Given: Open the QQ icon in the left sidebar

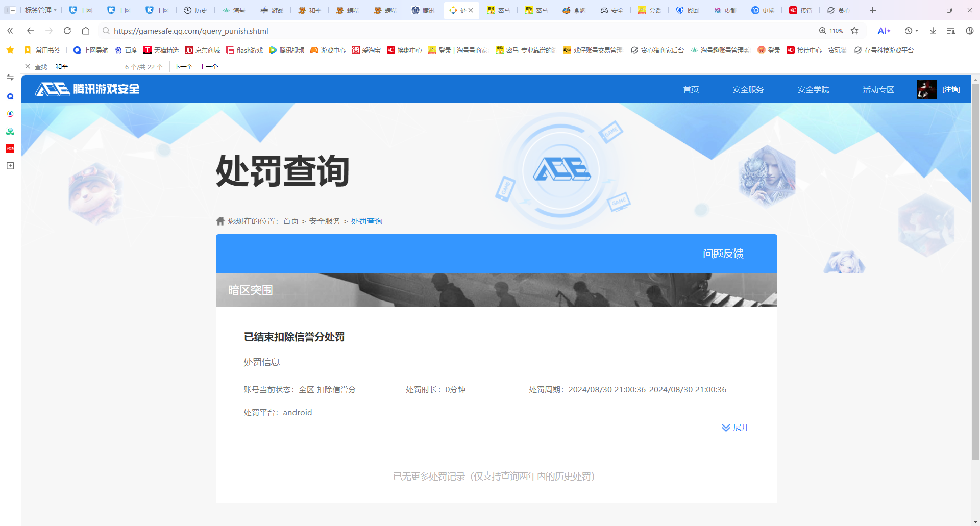Looking at the screenshot, I should pyautogui.click(x=10, y=96).
